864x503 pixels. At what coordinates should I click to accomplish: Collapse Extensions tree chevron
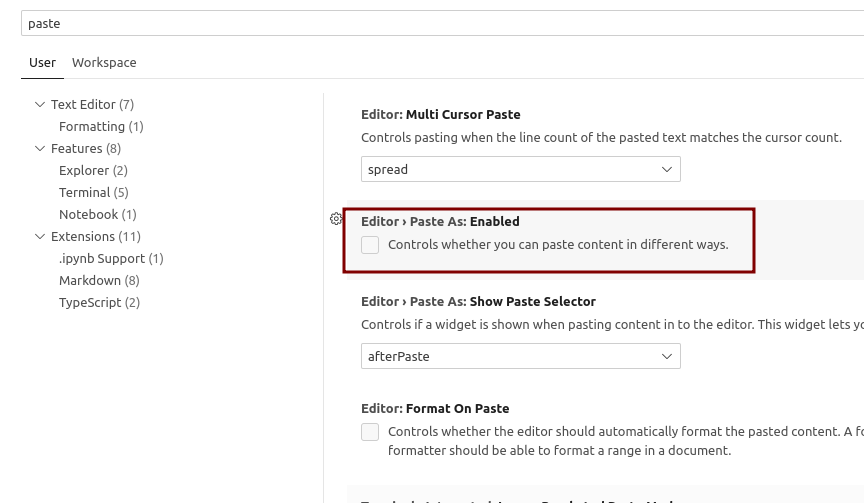40,237
